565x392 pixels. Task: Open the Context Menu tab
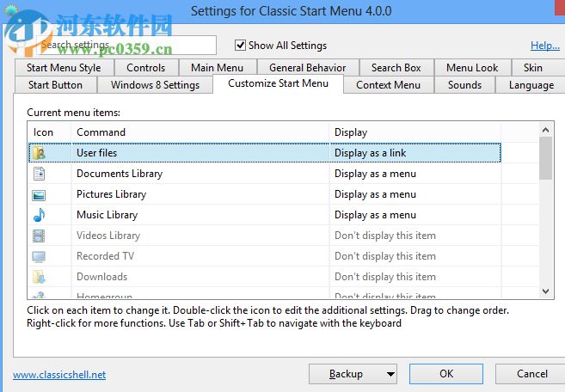389,85
